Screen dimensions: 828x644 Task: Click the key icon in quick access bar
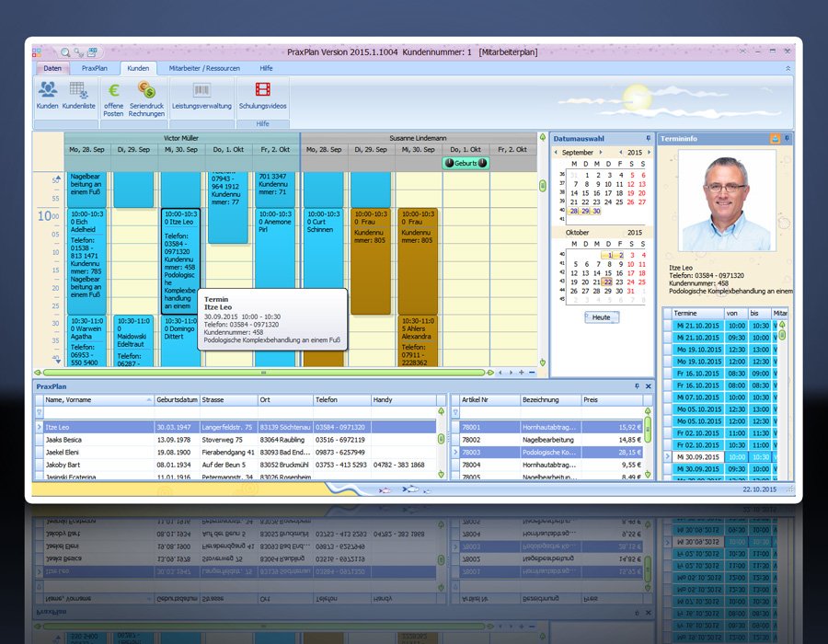79,52
